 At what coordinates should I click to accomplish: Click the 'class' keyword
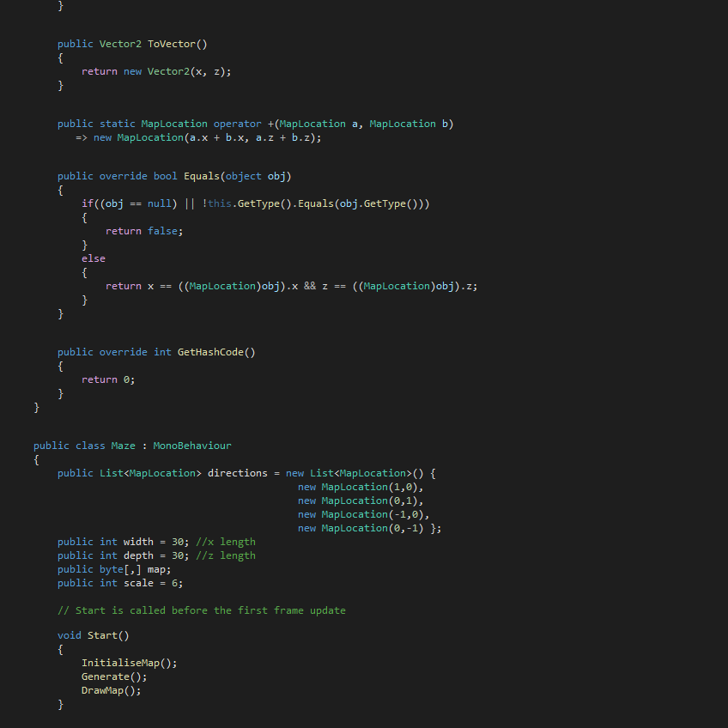coord(90,446)
